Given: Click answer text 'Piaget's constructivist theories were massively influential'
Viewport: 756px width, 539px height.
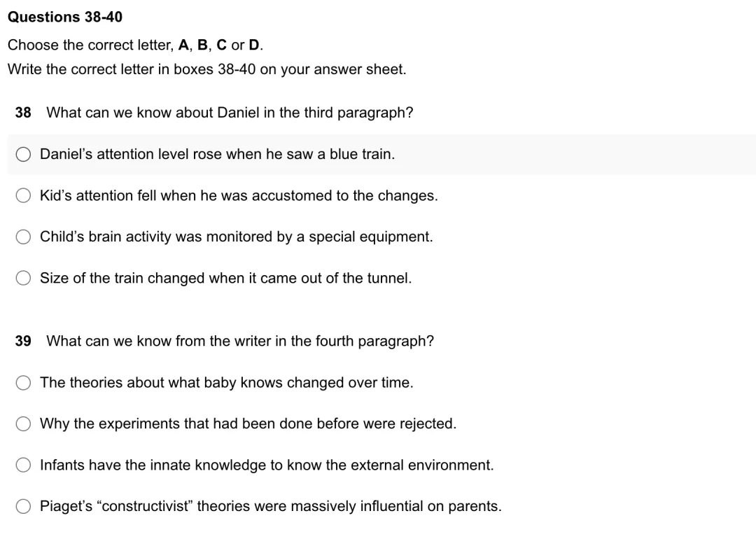Looking at the screenshot, I should [270, 506].
